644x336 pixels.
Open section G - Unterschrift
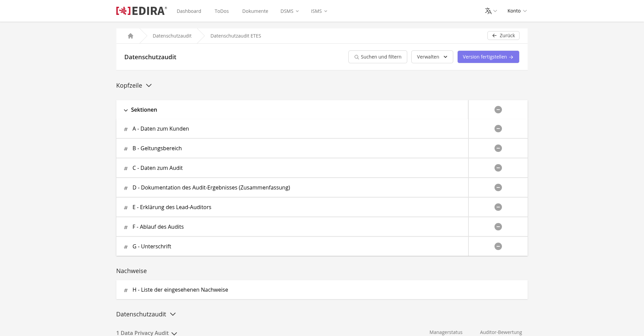(152, 246)
